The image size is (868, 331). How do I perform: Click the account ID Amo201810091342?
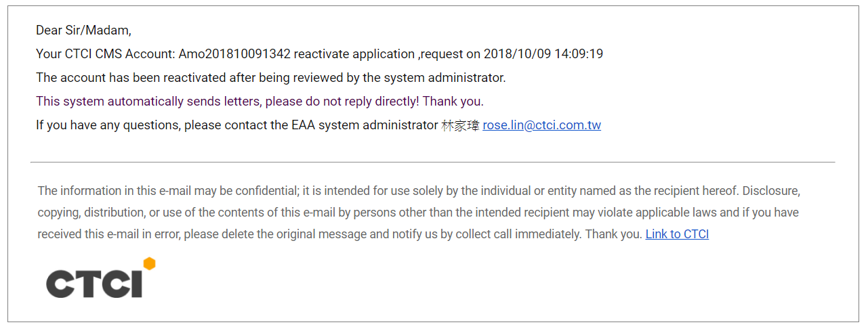pos(234,54)
